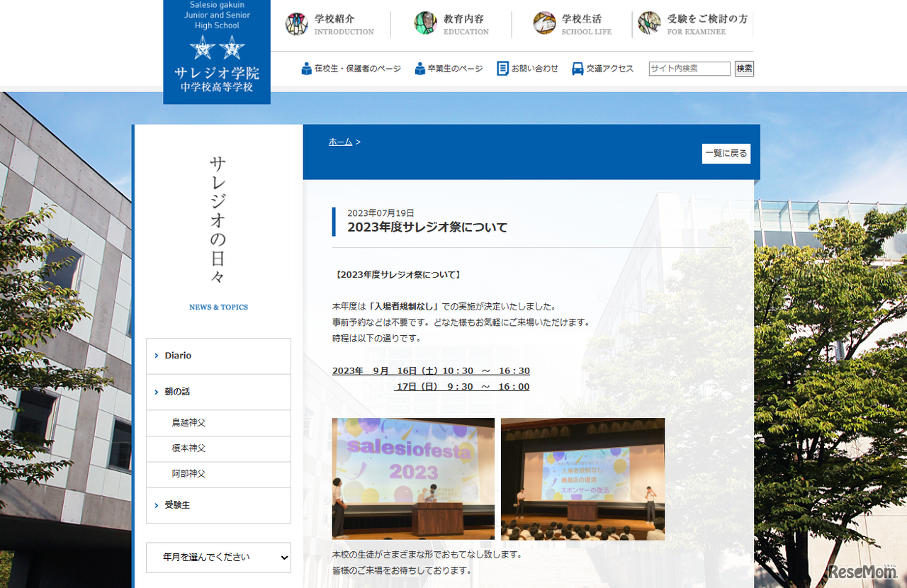Click the 学校生活 School Life round icon
The image size is (907, 588).
(x=544, y=23)
